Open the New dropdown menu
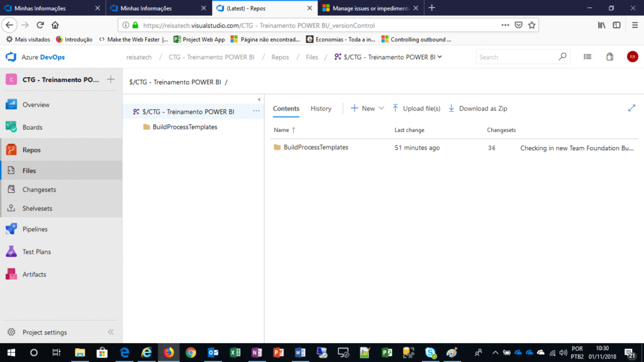This screenshot has height=362, width=644. click(367, 109)
